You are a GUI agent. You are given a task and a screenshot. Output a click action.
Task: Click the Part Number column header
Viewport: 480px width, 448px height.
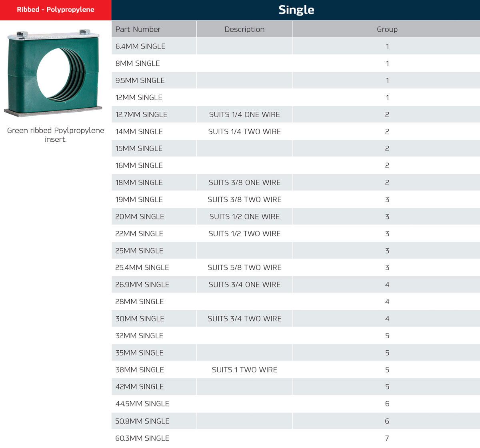pos(138,29)
